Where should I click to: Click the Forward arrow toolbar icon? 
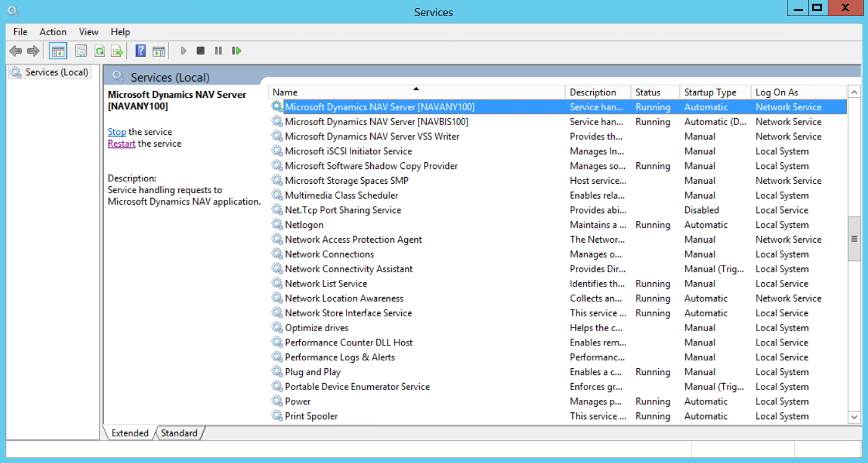pyautogui.click(x=33, y=51)
